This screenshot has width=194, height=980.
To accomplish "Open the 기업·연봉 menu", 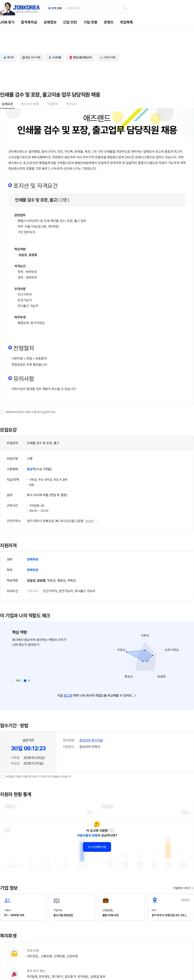I will point(90,22).
